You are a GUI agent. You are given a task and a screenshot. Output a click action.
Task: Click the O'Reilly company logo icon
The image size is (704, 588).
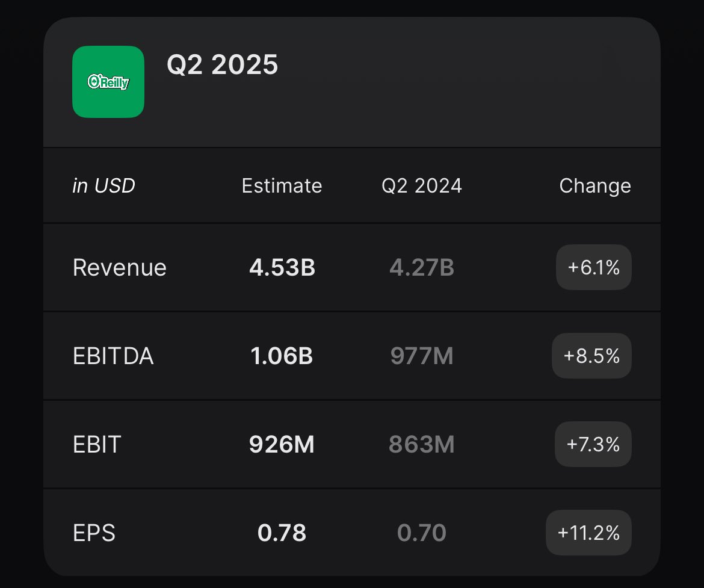pyautogui.click(x=108, y=82)
